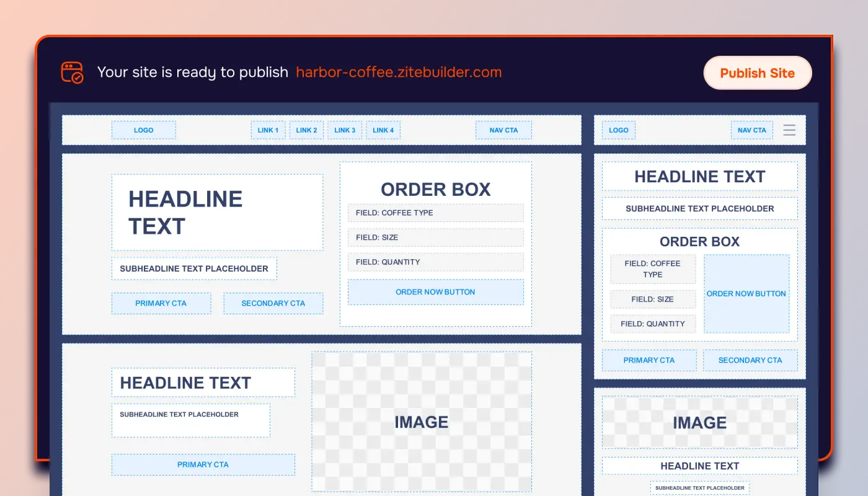
Task: Select LINK 1 in the desktop navigation
Action: [268, 130]
